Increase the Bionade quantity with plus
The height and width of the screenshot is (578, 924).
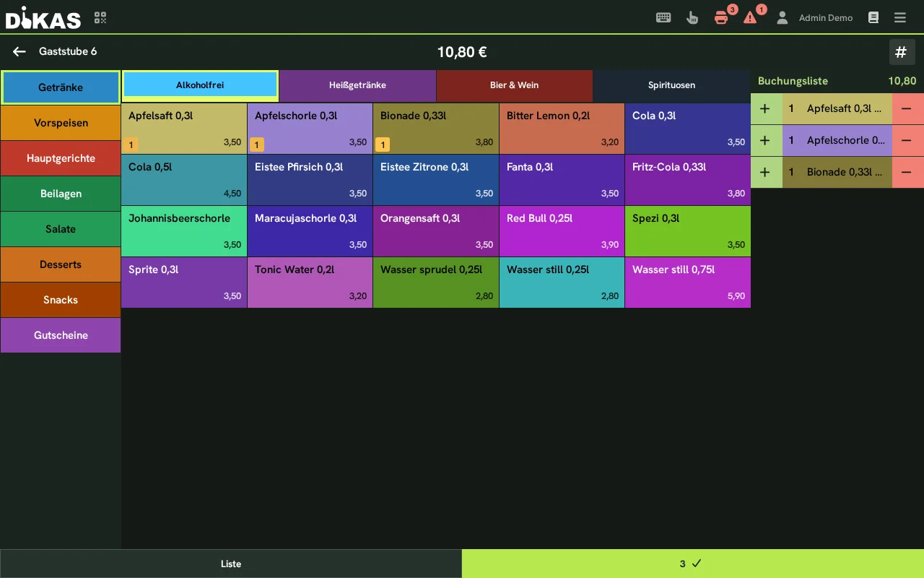click(x=766, y=172)
